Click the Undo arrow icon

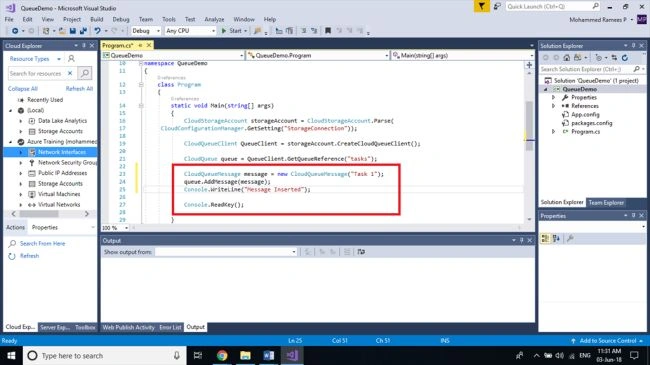(x=97, y=31)
